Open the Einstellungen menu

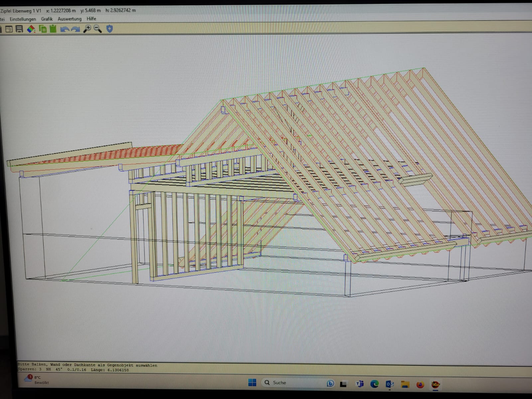(23, 19)
